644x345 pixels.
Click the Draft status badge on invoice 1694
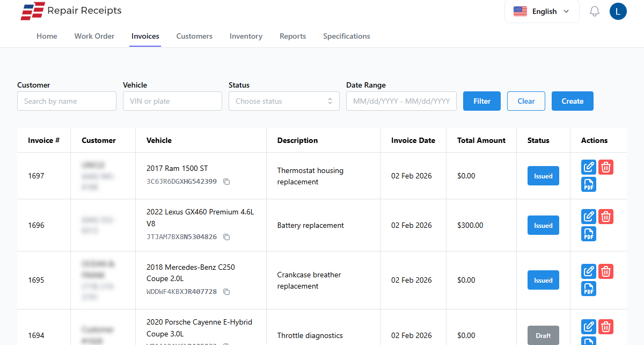coord(543,335)
